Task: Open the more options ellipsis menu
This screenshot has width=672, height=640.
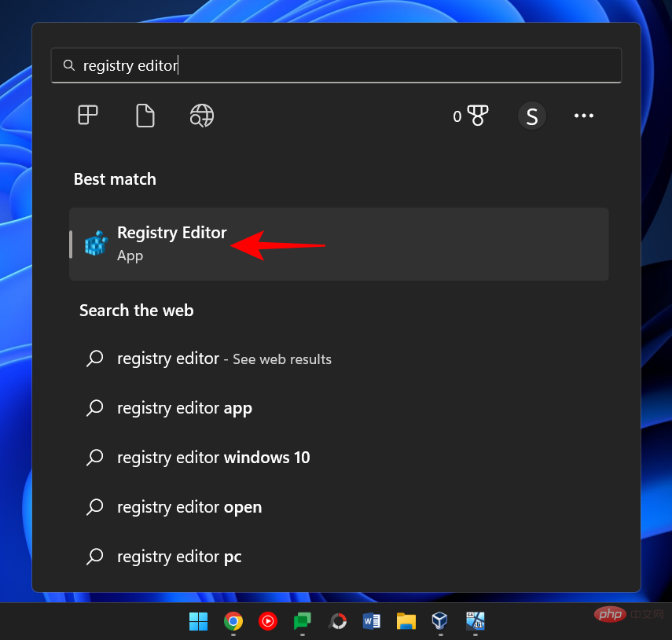Action: coord(583,116)
